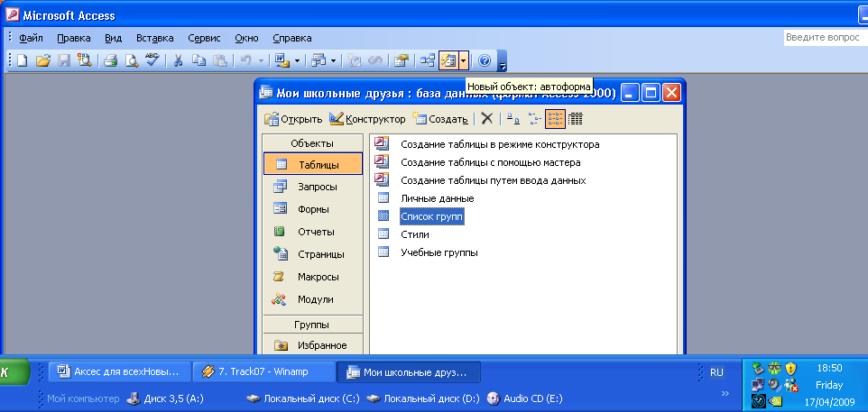Image resolution: width=868 pixels, height=412 pixels.
Task: Select the Запросы object category
Action: pos(313,187)
